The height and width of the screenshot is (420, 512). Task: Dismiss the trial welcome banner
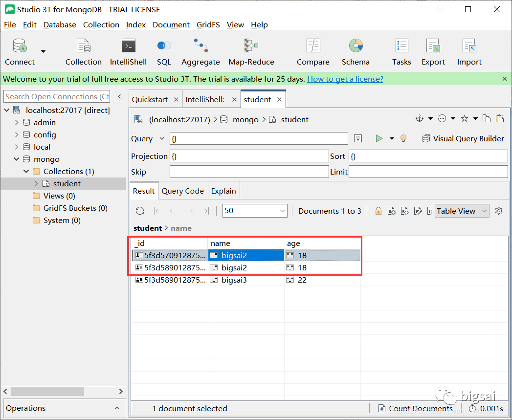click(x=505, y=79)
